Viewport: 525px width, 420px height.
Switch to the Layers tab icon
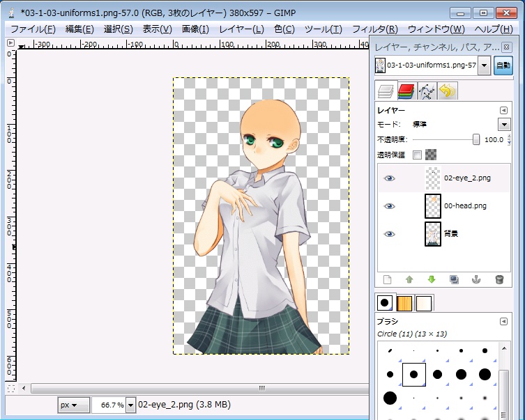(386, 91)
